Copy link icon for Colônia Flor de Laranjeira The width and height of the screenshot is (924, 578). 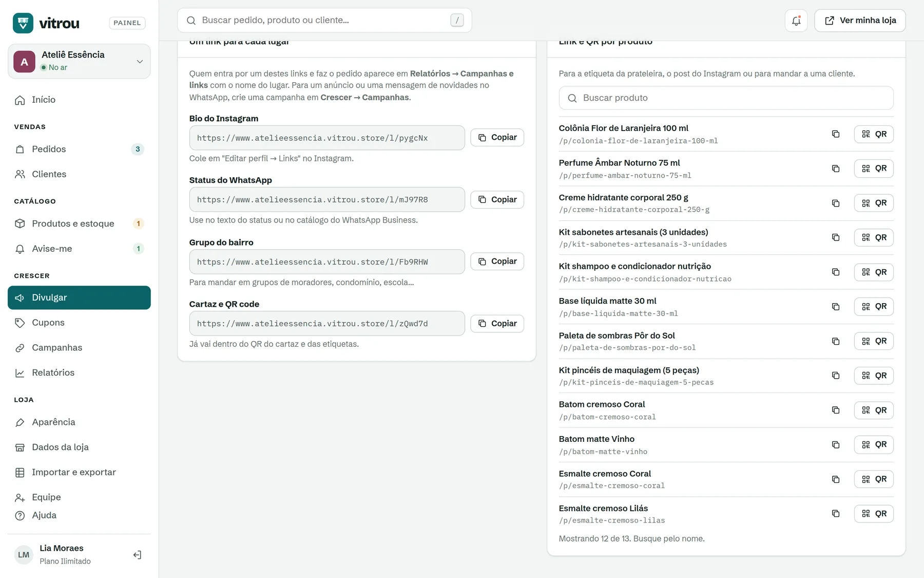pyautogui.click(x=836, y=134)
